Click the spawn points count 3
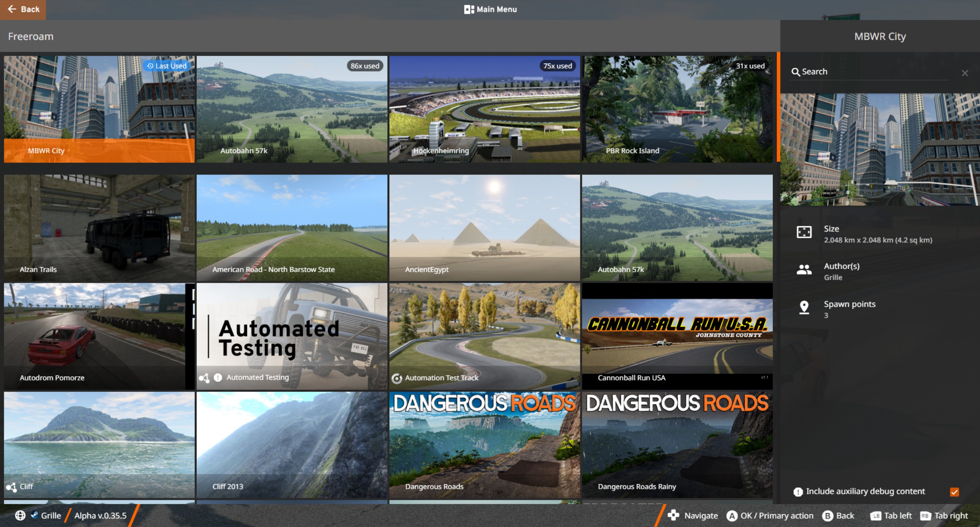 pyautogui.click(x=826, y=315)
